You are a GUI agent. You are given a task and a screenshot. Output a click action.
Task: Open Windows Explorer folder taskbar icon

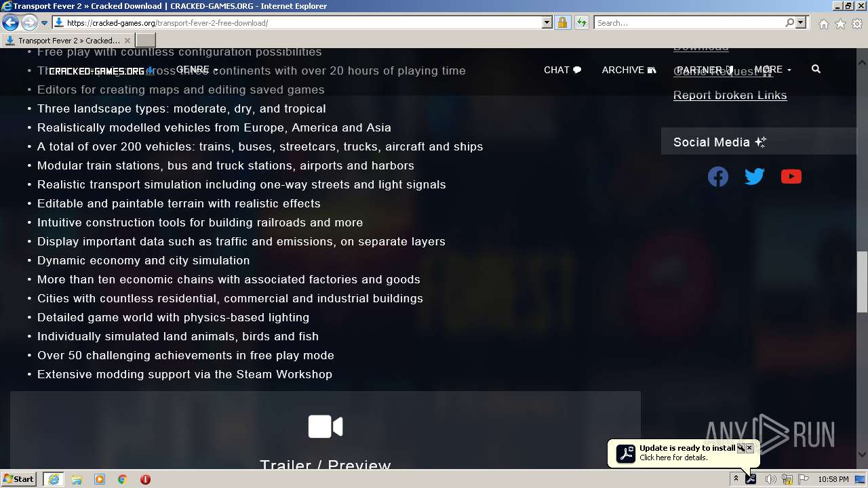point(77,479)
